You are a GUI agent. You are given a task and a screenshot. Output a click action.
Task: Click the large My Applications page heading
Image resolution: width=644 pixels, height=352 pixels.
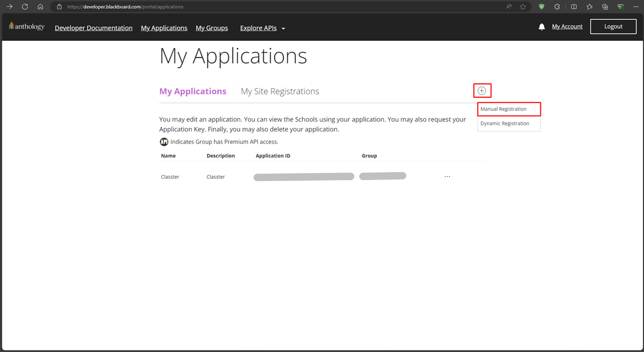233,56
